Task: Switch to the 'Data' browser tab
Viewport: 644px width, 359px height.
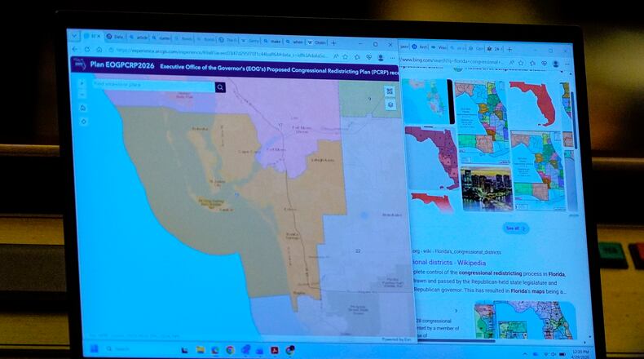Action: coord(115,37)
